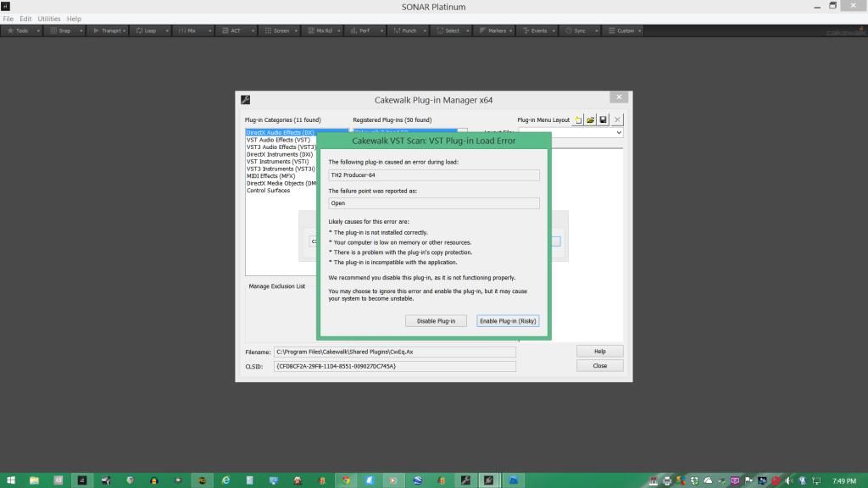868x488 pixels.
Task: Click the Windows Start button
Action: 10,480
